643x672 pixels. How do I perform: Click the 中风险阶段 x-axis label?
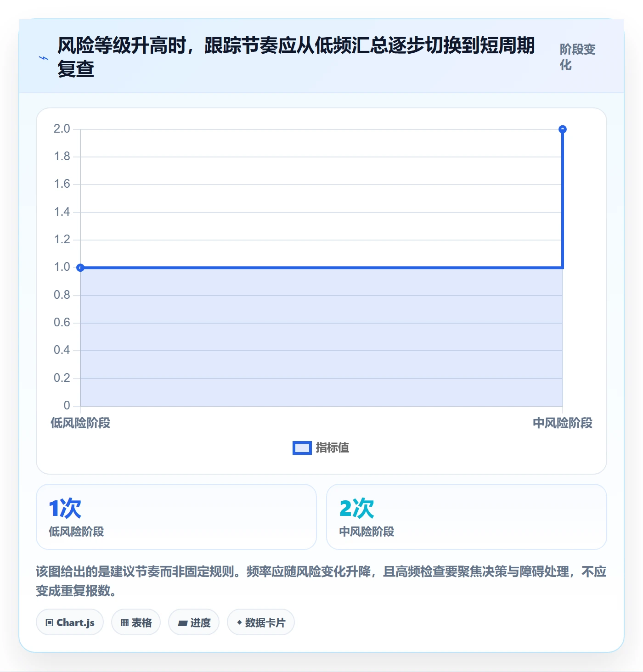[x=563, y=423]
